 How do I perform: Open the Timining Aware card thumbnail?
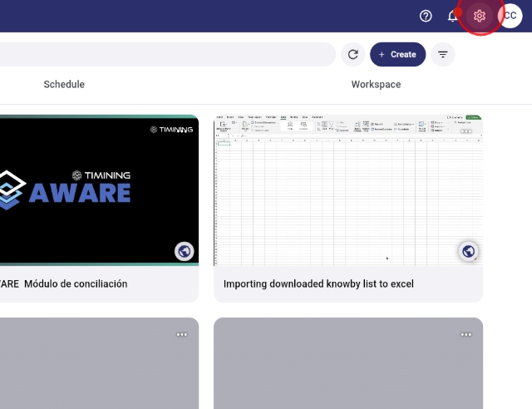(99, 190)
